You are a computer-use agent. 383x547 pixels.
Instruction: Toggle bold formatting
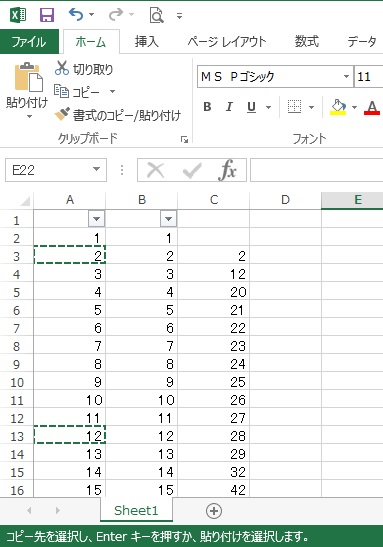tap(207, 107)
